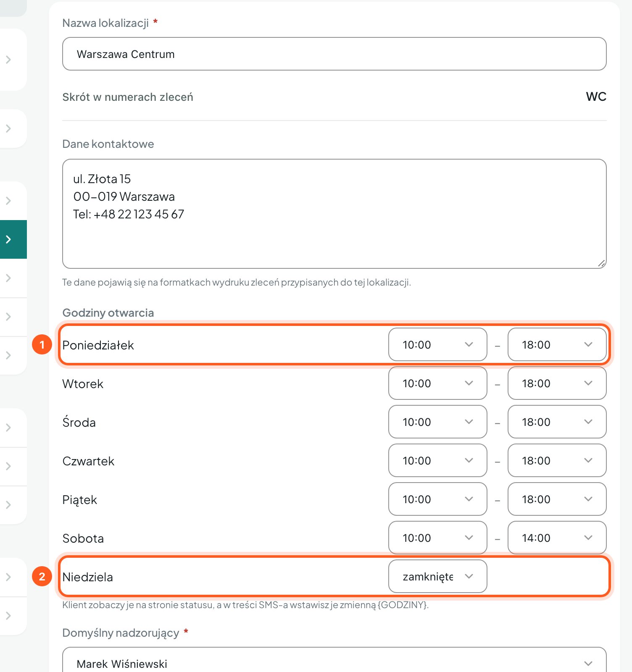
Task: Click the Piątek day label
Action: [x=79, y=500]
